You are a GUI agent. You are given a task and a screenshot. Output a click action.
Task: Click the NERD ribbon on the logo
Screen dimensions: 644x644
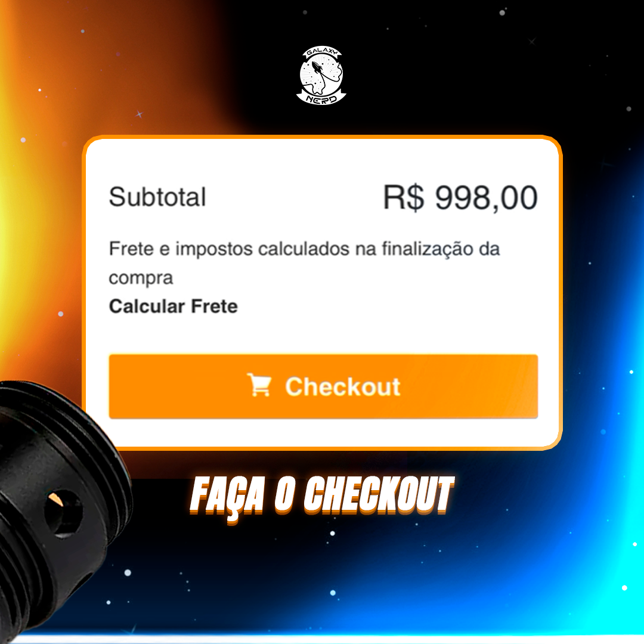coord(321,98)
